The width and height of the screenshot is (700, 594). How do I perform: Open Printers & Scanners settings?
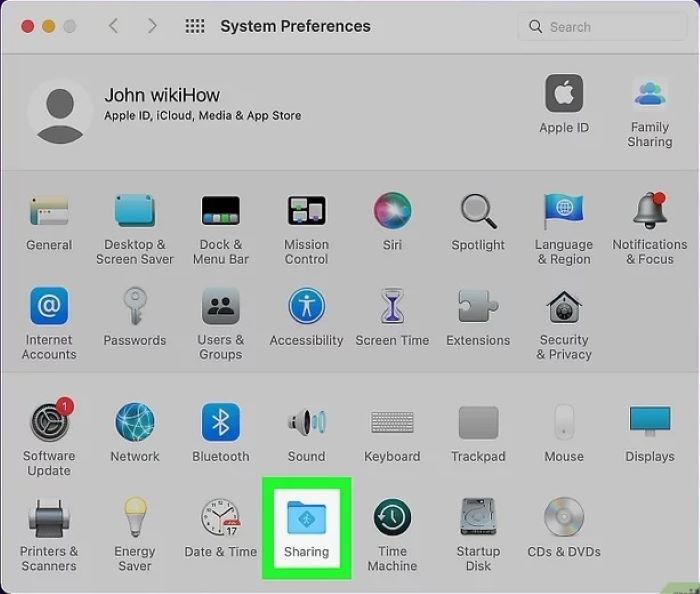pyautogui.click(x=48, y=518)
